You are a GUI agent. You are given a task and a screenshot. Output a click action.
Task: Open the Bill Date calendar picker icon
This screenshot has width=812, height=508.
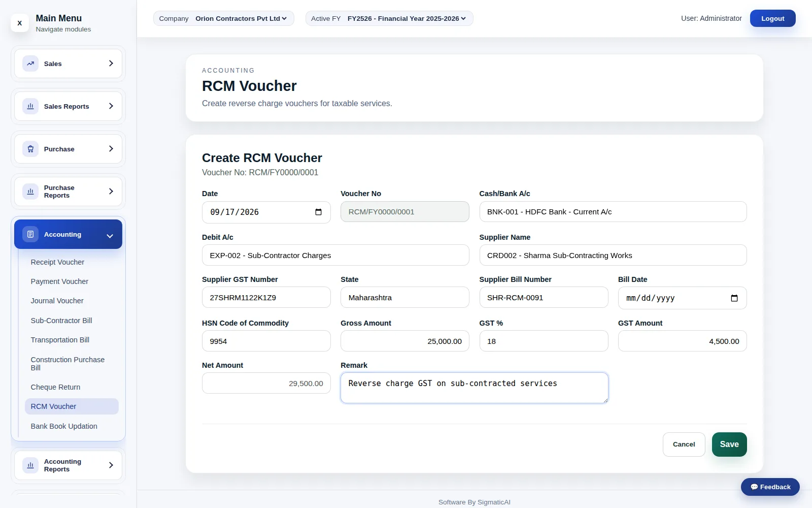pyautogui.click(x=734, y=298)
